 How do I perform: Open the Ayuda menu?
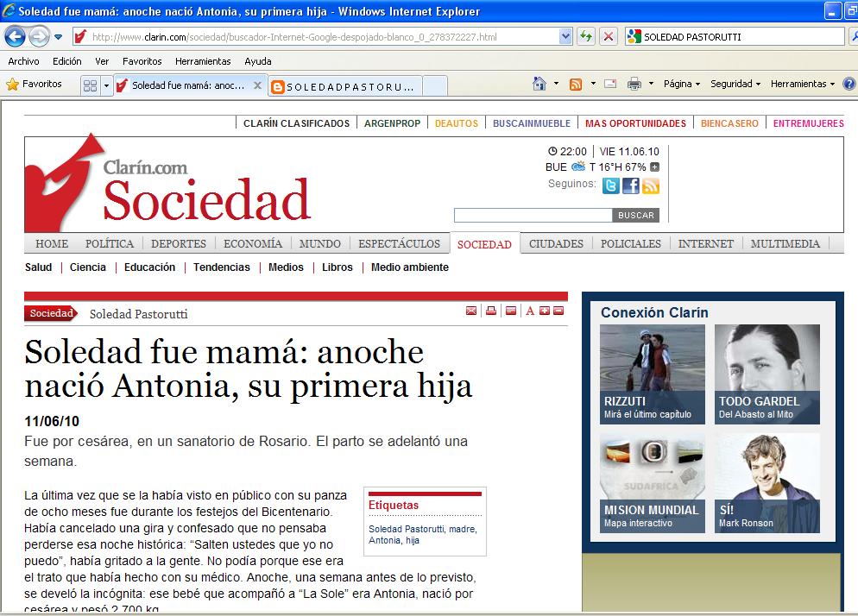tap(258, 61)
